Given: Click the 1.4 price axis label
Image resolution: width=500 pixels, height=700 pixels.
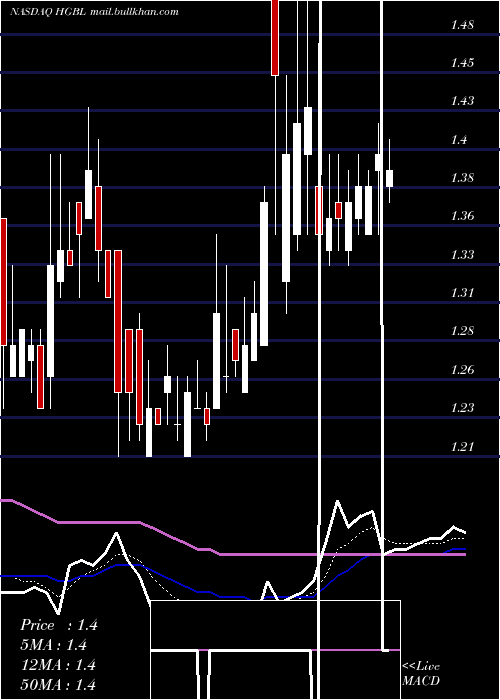Looking at the screenshot, I should (459, 140).
